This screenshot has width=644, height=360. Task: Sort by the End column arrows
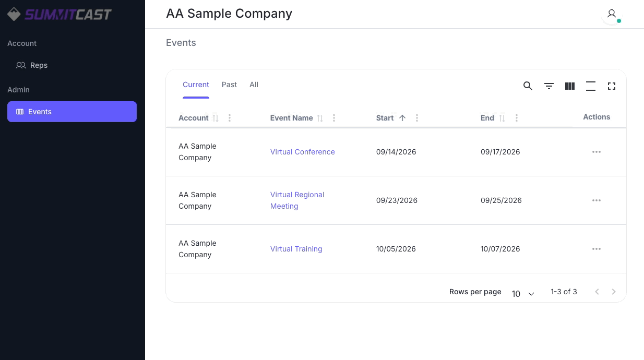(502, 118)
